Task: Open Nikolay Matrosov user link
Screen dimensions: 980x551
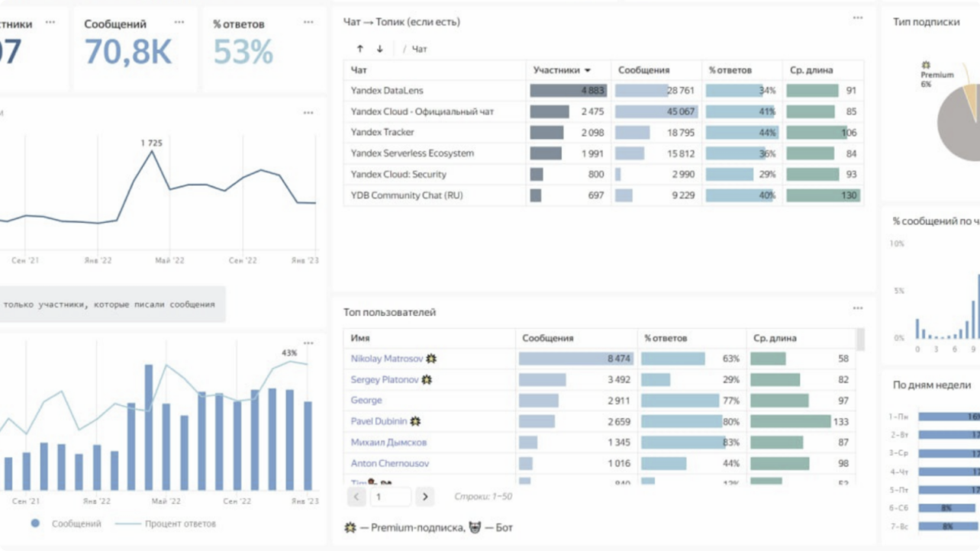Action: point(387,359)
